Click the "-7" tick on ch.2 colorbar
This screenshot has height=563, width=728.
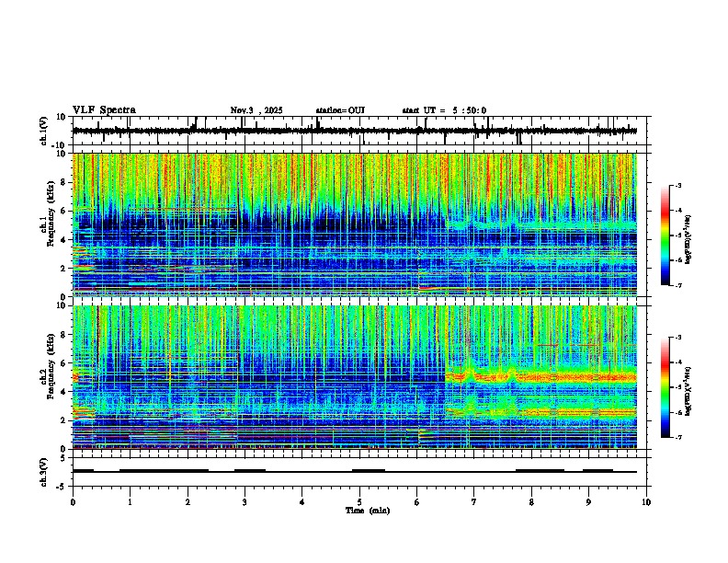pos(677,437)
